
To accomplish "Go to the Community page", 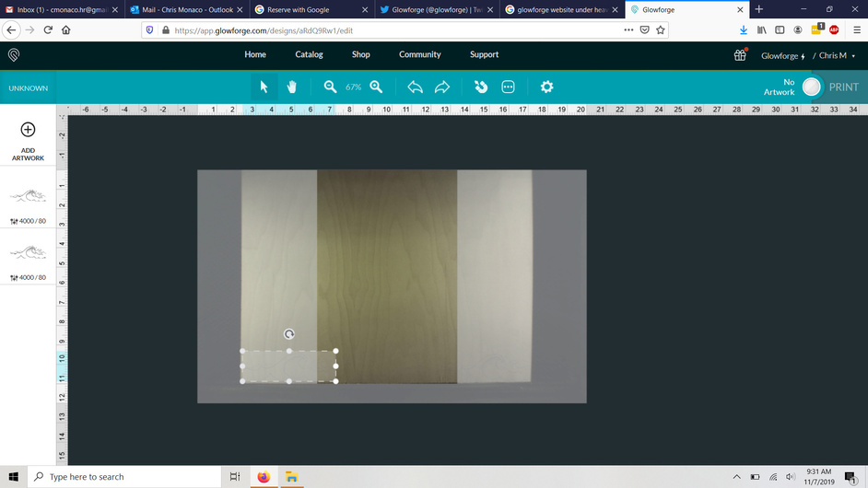I will tap(419, 54).
